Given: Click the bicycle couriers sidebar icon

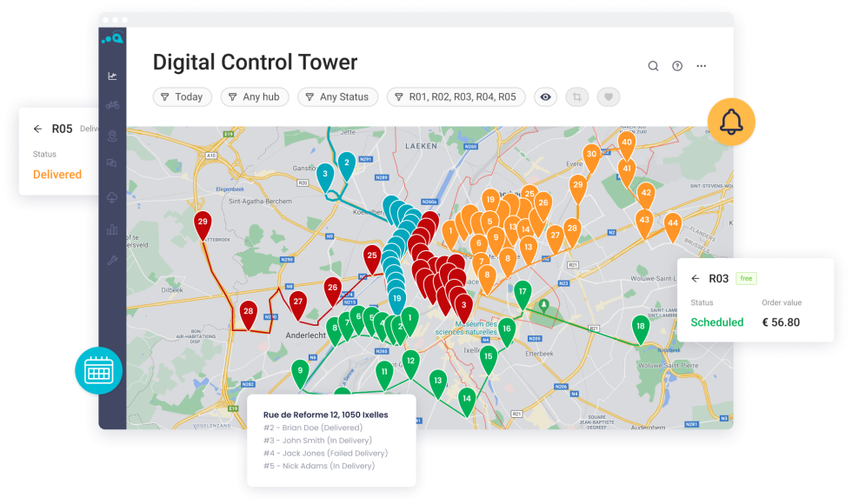Looking at the screenshot, I should [112, 105].
